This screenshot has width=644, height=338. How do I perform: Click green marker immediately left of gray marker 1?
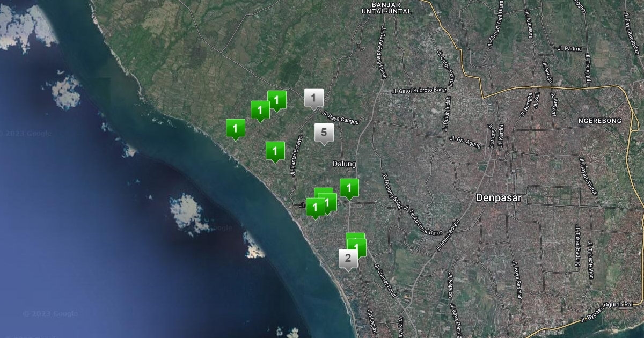277,100
